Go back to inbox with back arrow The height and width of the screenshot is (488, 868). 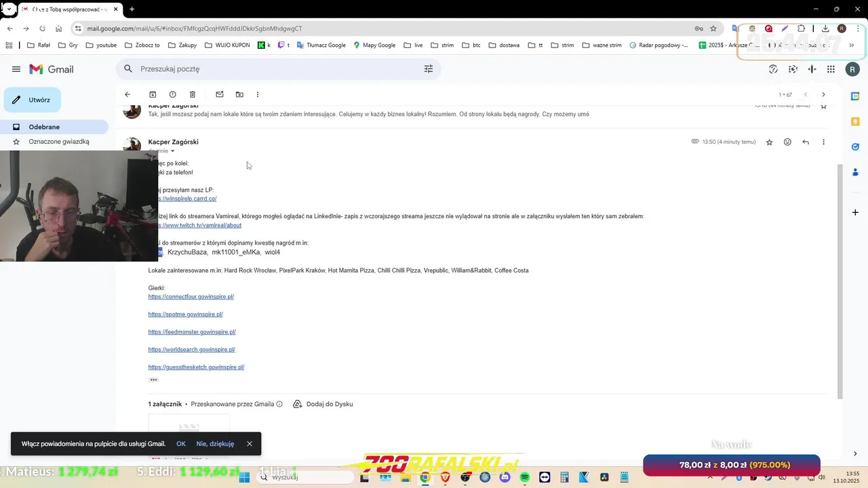pos(127,94)
